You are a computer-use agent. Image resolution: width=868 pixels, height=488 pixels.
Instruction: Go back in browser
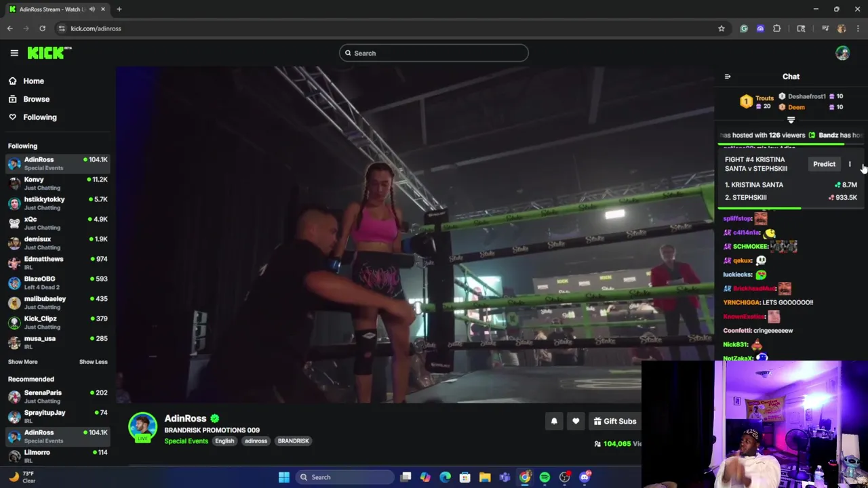(x=9, y=28)
